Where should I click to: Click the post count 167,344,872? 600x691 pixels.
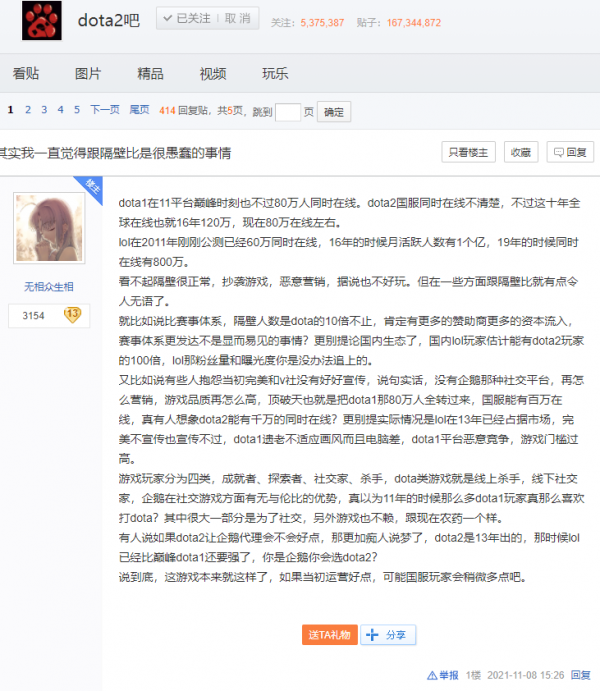pyautogui.click(x=414, y=23)
